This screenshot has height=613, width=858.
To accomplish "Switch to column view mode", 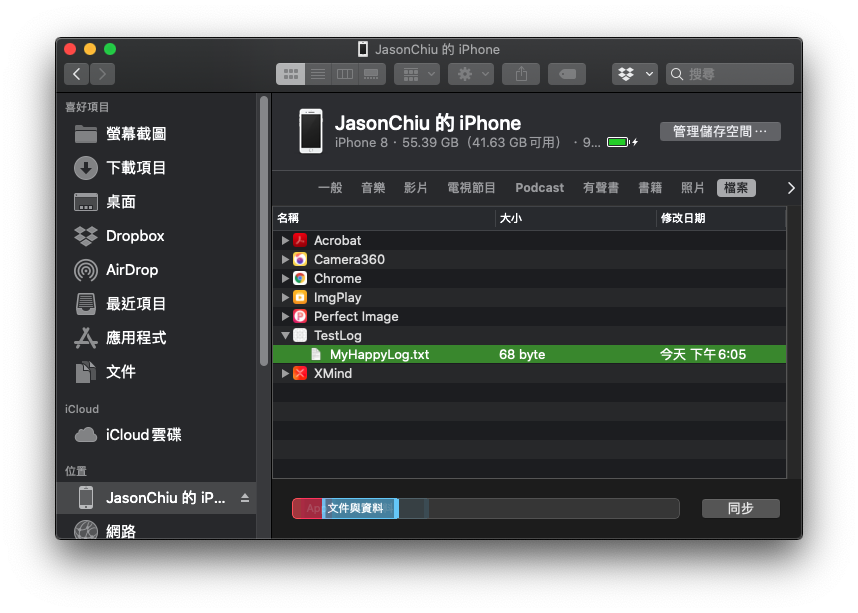I will (x=345, y=74).
